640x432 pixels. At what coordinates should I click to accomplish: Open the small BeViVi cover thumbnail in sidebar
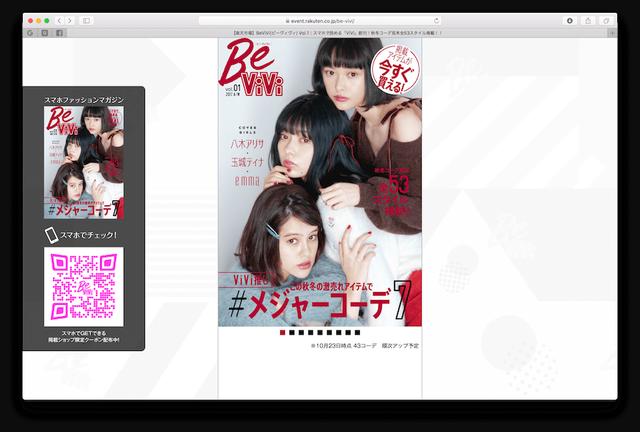[84, 163]
